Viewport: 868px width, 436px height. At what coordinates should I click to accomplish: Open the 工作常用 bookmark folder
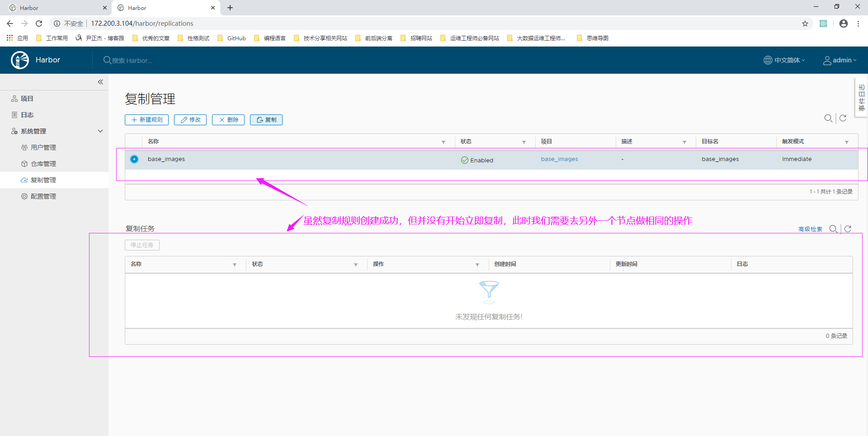(52, 38)
